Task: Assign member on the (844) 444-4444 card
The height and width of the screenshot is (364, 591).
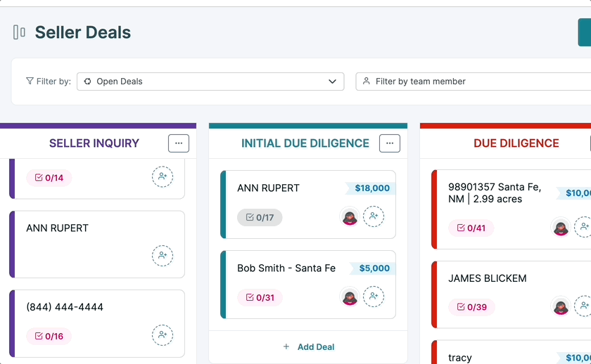Action: click(163, 335)
